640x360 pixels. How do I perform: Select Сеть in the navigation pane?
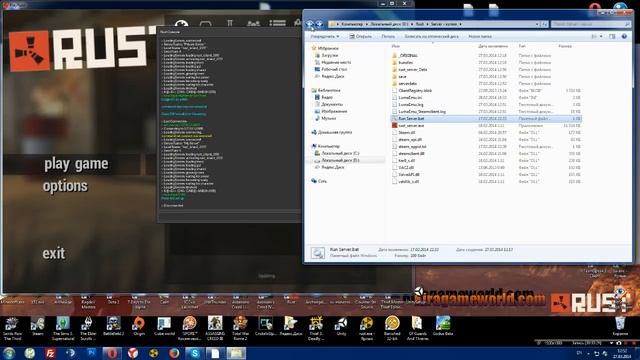click(x=322, y=181)
